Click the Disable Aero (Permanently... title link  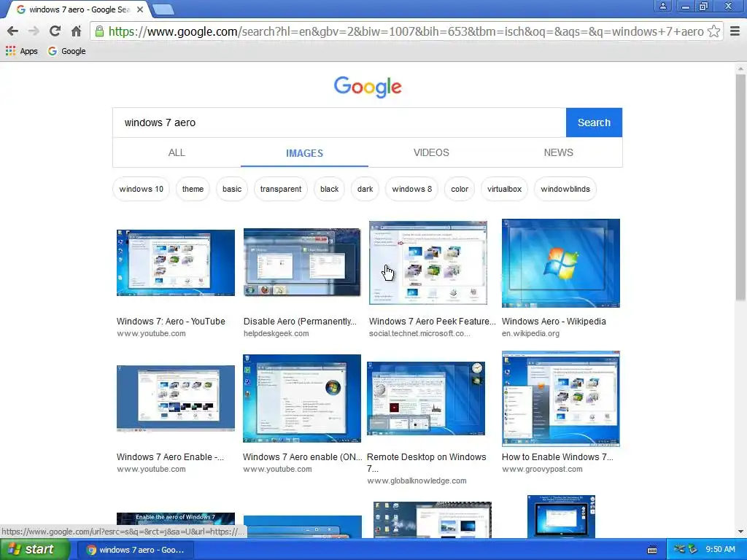pos(300,322)
